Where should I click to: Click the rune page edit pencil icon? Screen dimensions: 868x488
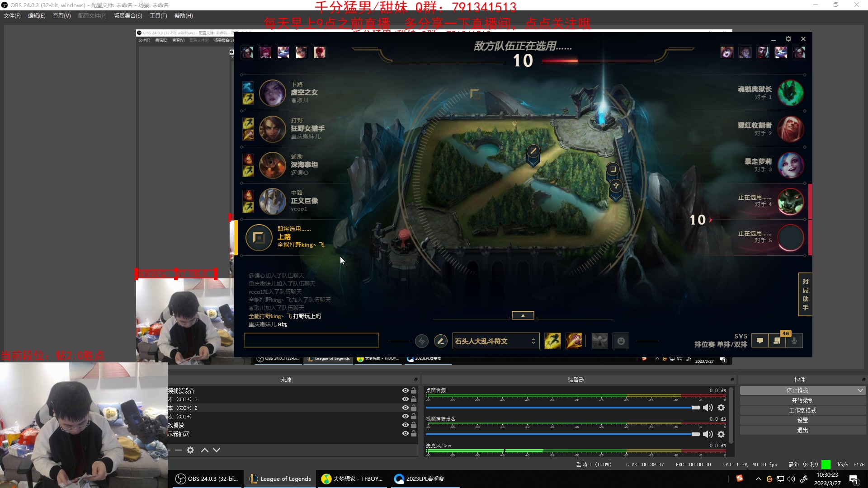pos(441,341)
